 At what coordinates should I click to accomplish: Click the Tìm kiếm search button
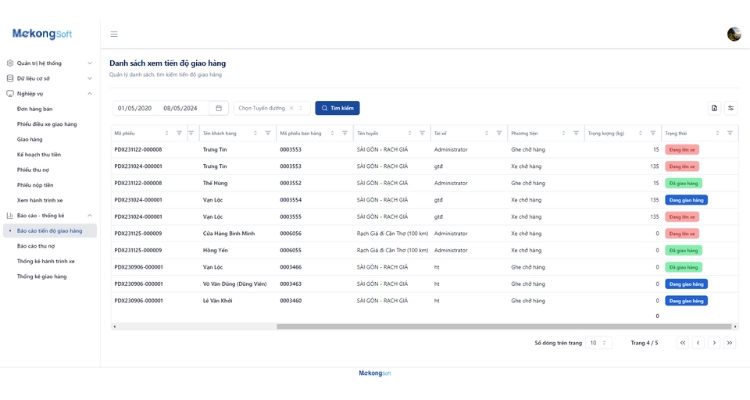pos(337,108)
